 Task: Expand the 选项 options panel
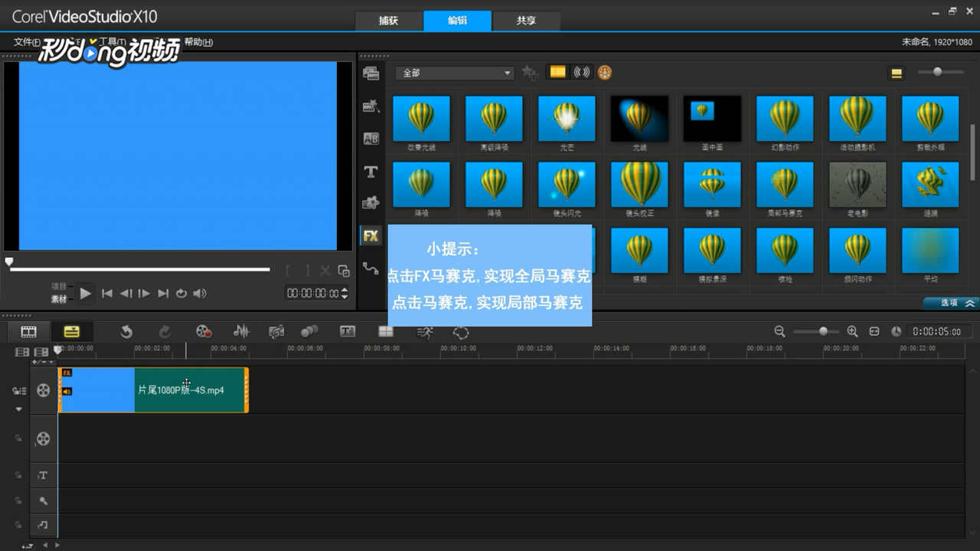click(950, 303)
